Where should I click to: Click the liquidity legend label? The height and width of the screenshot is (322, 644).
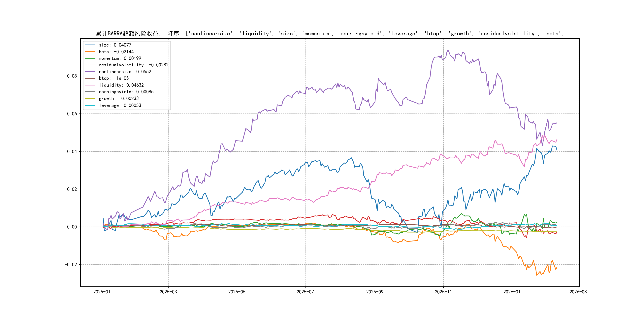tap(121, 85)
